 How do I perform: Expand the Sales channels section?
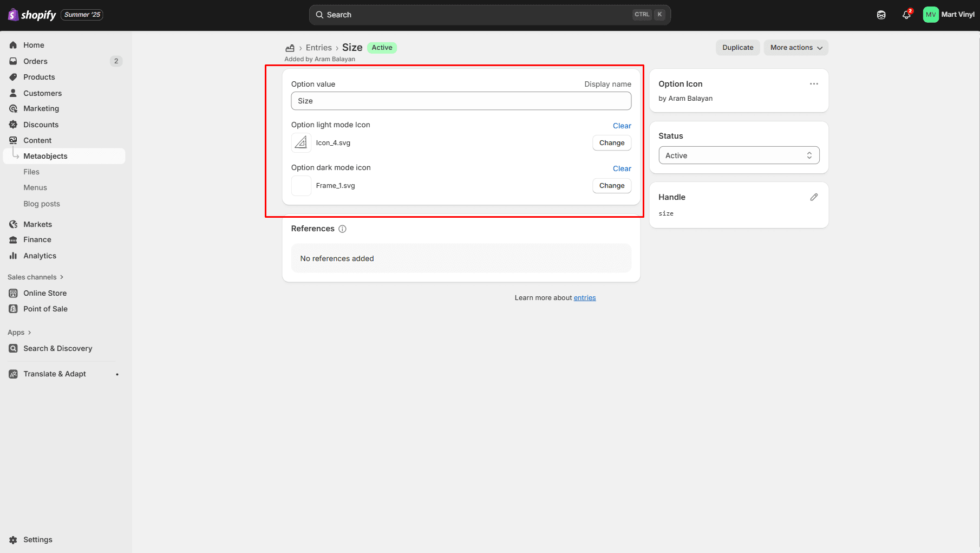[35, 277]
